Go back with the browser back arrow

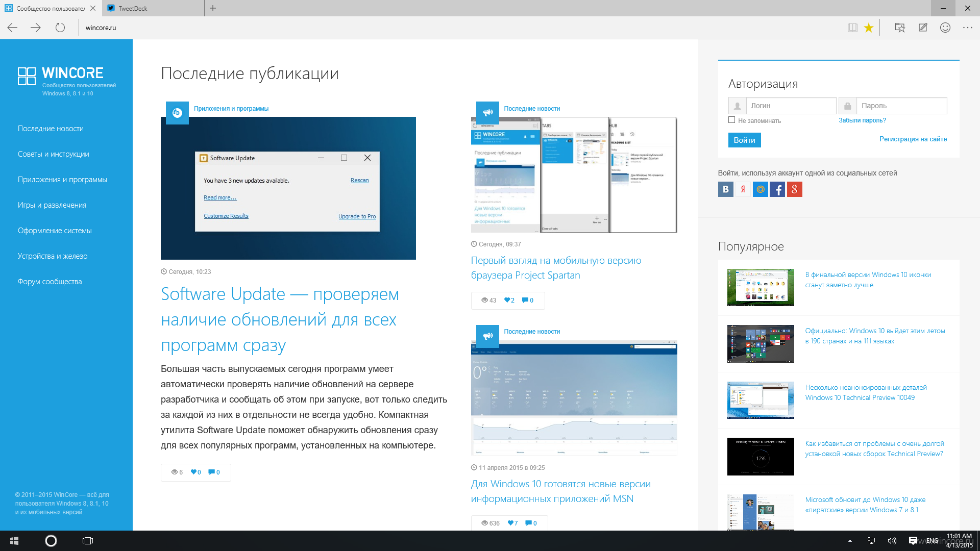pyautogui.click(x=13, y=28)
